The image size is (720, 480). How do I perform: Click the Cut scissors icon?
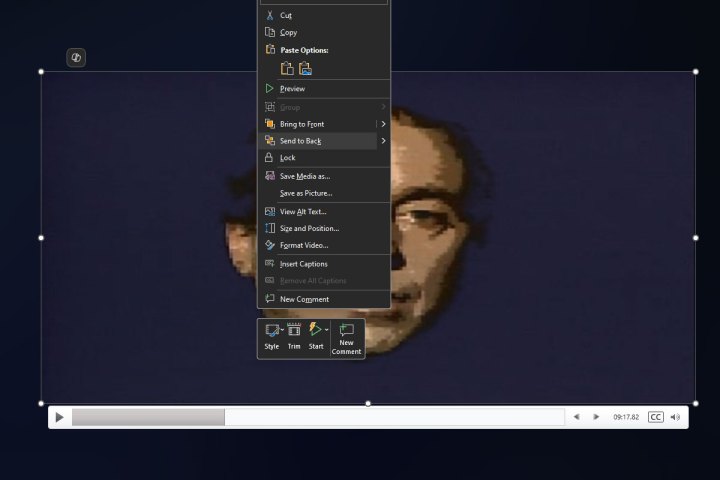coord(269,15)
